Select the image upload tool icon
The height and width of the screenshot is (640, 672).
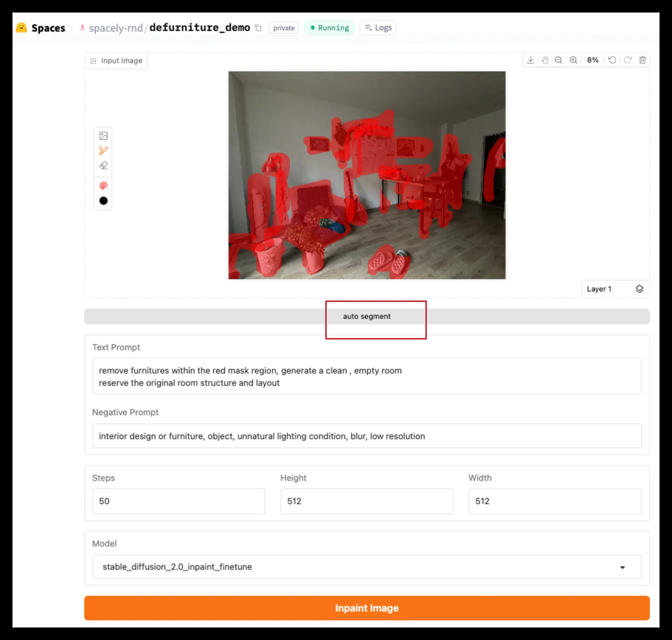pyautogui.click(x=103, y=136)
